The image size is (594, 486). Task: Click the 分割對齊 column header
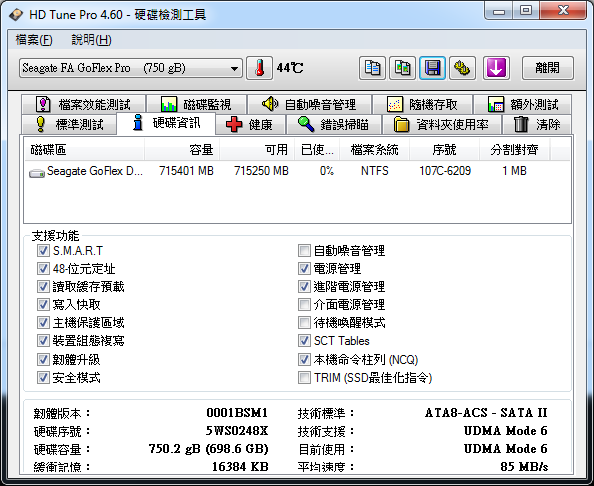(x=514, y=150)
